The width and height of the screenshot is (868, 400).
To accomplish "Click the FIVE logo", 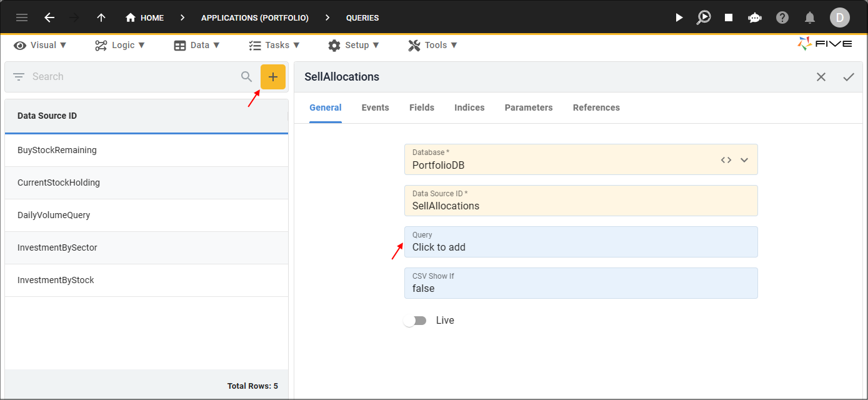I will [x=825, y=44].
